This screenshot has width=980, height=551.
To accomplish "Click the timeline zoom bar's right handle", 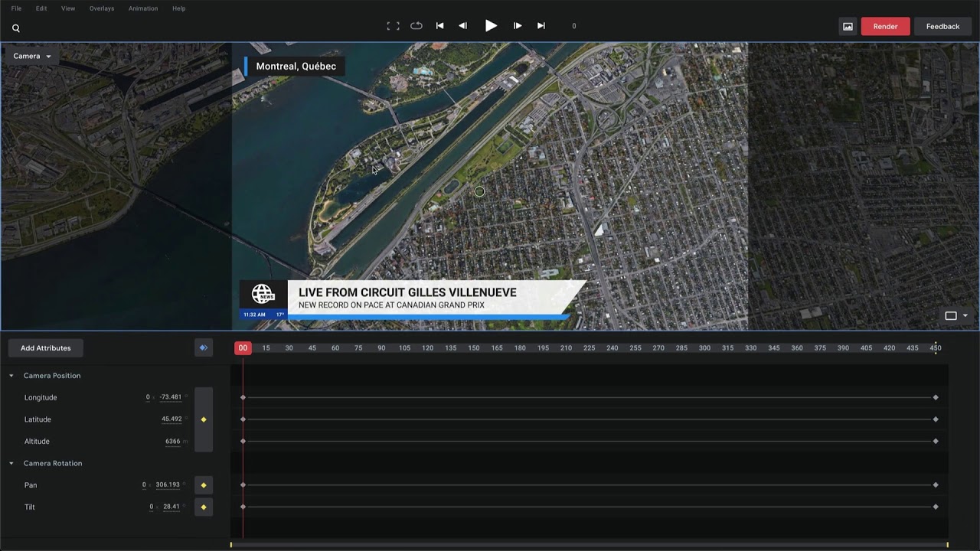I will [x=947, y=545].
